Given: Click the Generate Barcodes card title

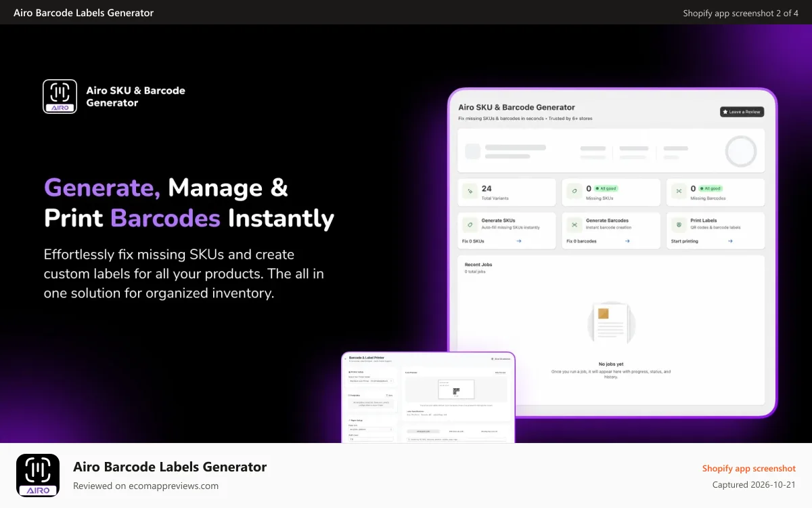Looking at the screenshot, I should click(x=607, y=220).
